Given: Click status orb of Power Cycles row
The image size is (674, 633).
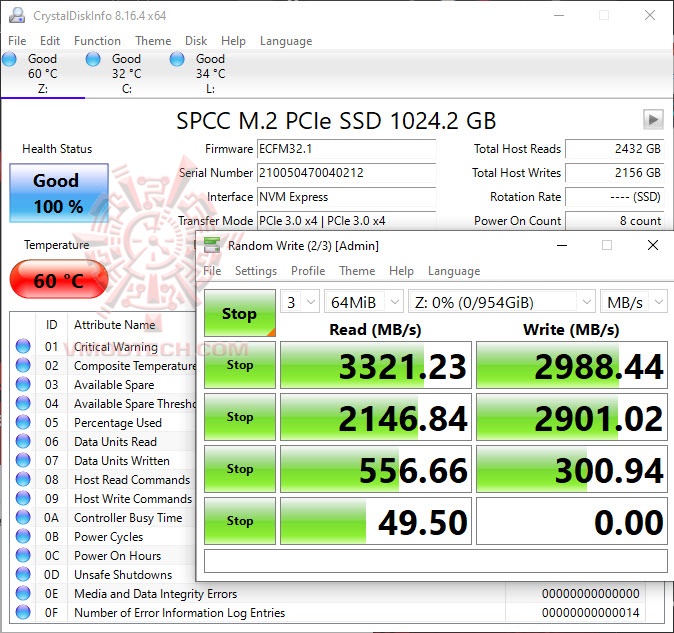Looking at the screenshot, I should (23, 536).
